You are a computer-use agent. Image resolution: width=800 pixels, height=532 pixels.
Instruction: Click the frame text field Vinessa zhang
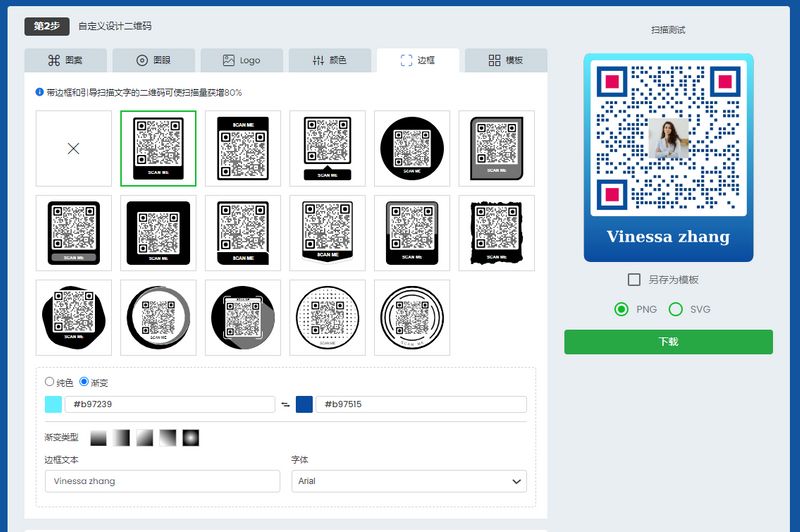[x=162, y=481]
